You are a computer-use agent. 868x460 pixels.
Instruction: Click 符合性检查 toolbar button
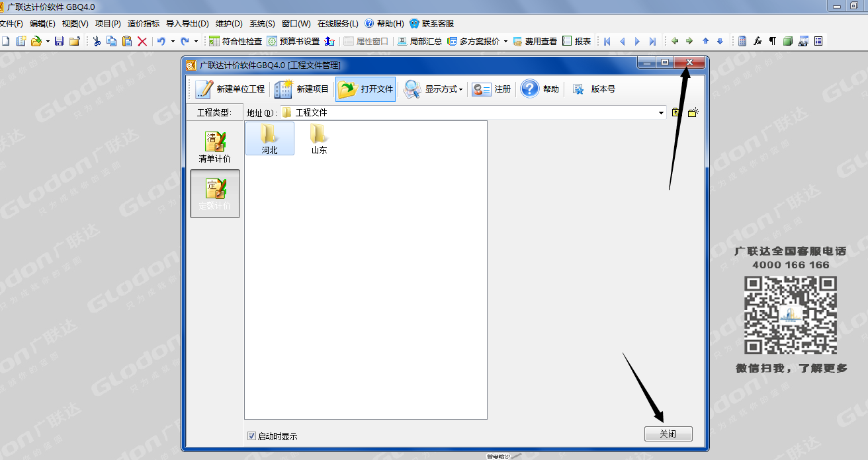coord(236,41)
